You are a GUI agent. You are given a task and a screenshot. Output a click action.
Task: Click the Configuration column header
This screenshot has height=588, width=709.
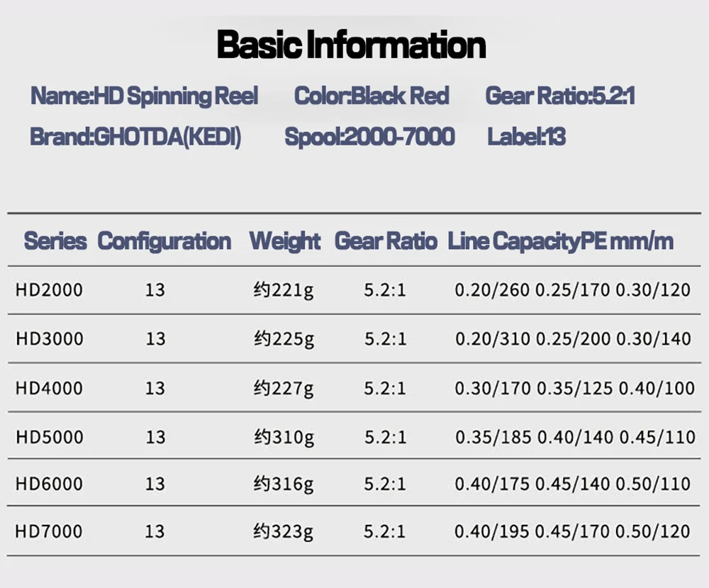click(x=164, y=241)
